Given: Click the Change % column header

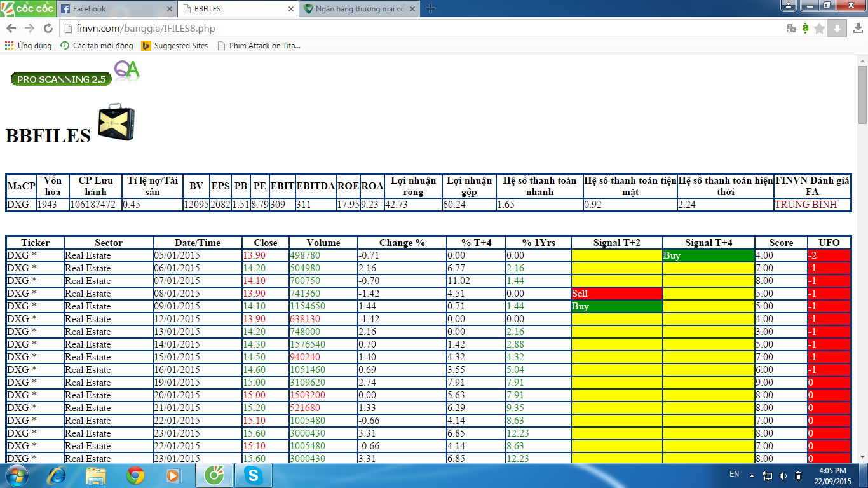Looking at the screenshot, I should 402,243.
